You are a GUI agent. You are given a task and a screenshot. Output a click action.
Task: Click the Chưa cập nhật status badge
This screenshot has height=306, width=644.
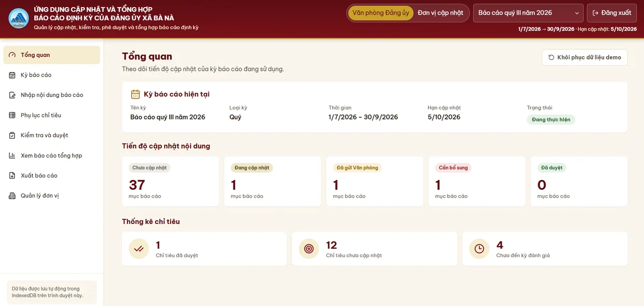pos(150,168)
